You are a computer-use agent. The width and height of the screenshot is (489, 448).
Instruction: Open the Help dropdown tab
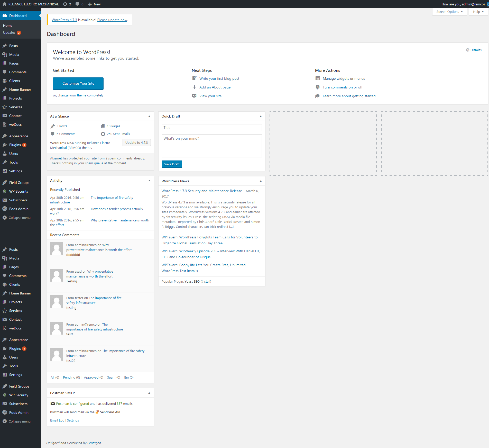478,12
